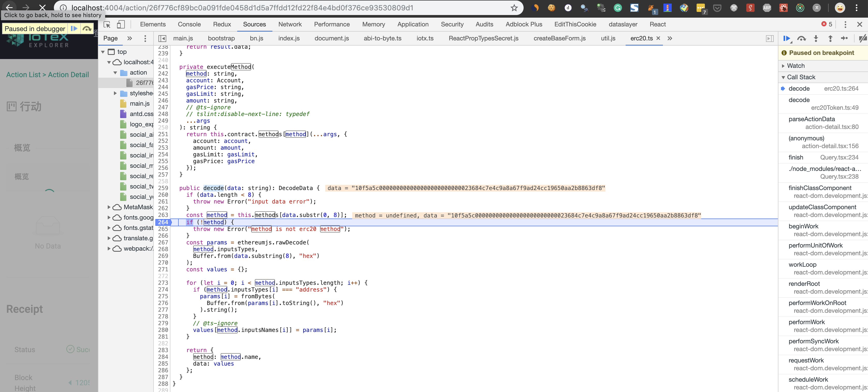Viewport: 868px width, 392px height.
Task: Deactivate all breakpoints
Action: pyautogui.click(x=862, y=38)
